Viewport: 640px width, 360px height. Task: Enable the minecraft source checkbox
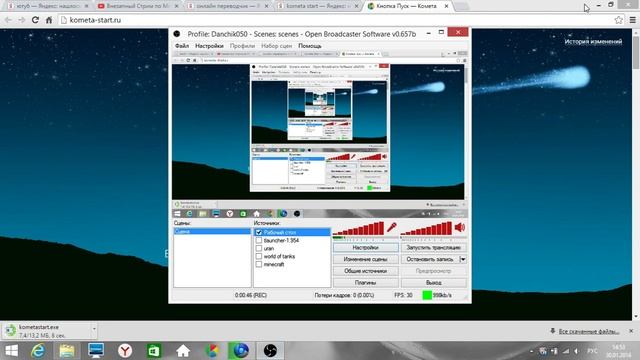coord(259,264)
